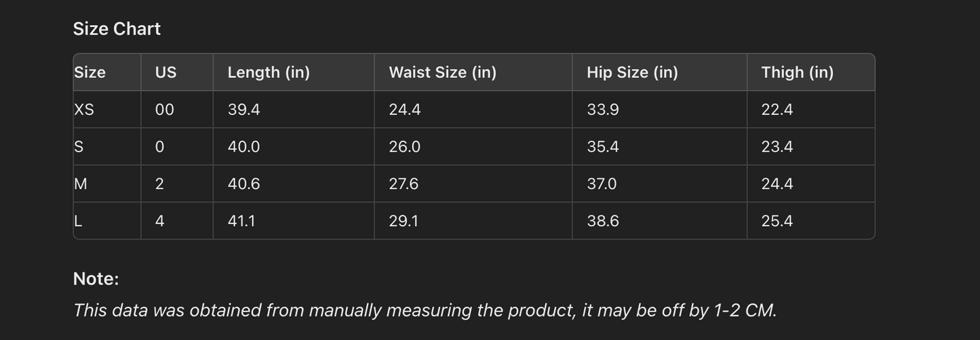The width and height of the screenshot is (980, 340).
Task: Select the Waist Size (in) header
Action: click(442, 72)
